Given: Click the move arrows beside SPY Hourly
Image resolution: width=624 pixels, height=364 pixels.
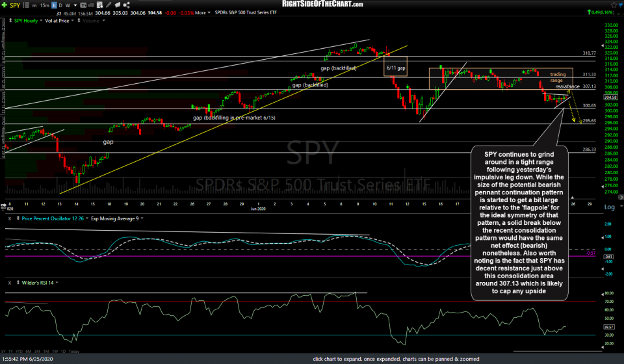Looking at the screenshot, I should click(10, 20).
